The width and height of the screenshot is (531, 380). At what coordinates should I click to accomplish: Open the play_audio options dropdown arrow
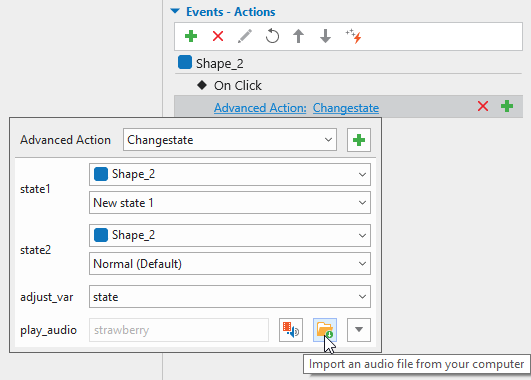359,330
